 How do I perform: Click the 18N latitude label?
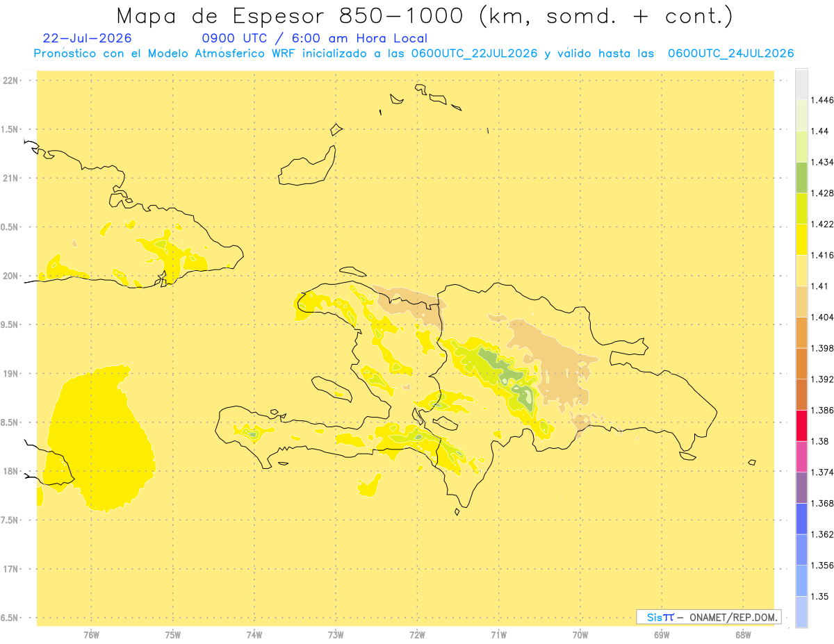[x=10, y=471]
